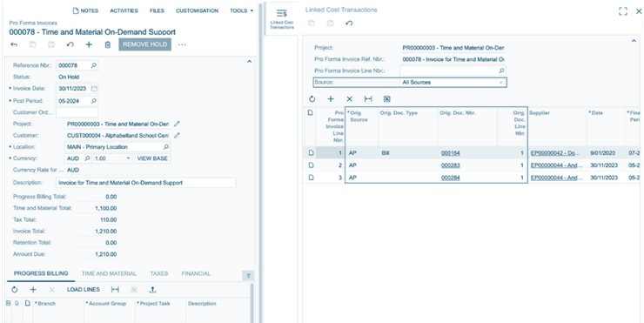Open the Tools dropdown menu

(x=242, y=10)
